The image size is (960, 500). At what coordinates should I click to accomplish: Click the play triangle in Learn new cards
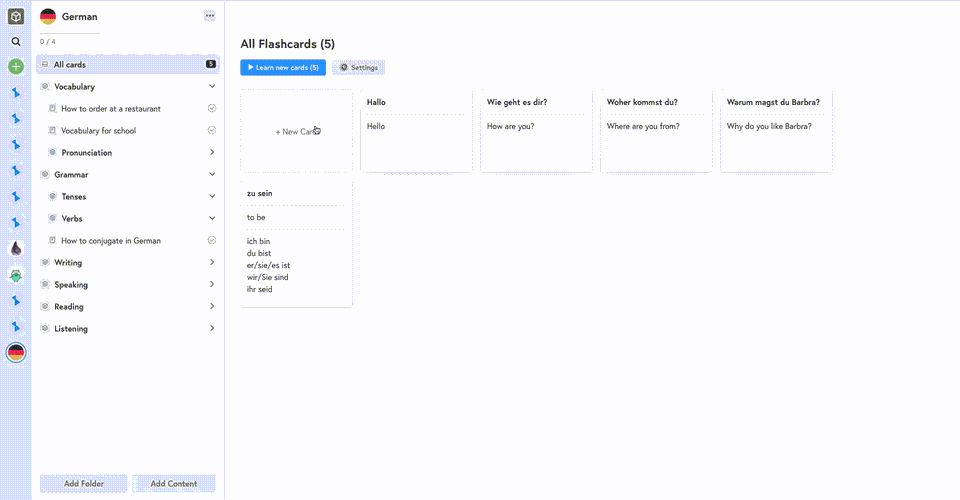(x=250, y=67)
